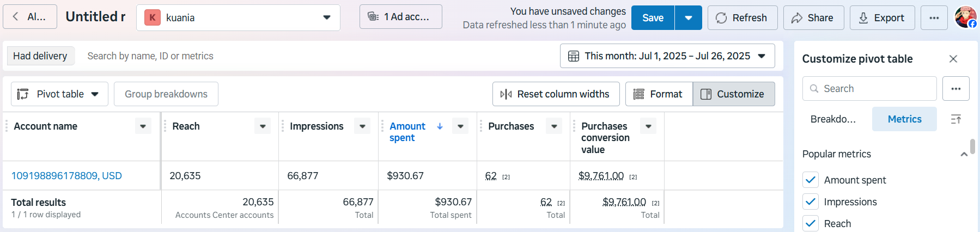
Task: Uncheck the Amount spent metric
Action: click(x=811, y=180)
